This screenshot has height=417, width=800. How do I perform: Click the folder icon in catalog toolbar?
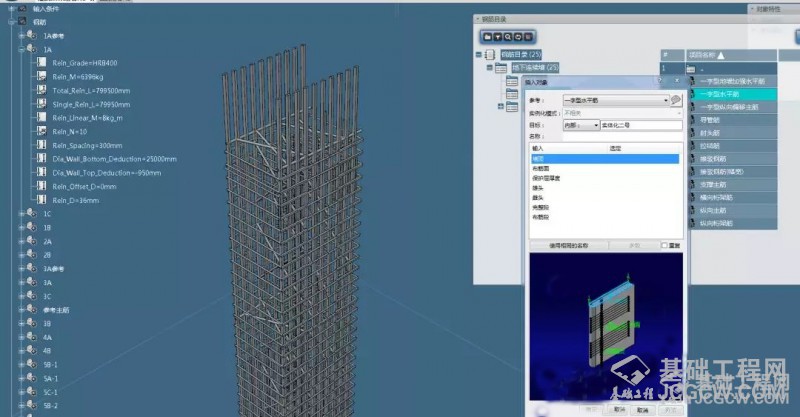488,35
